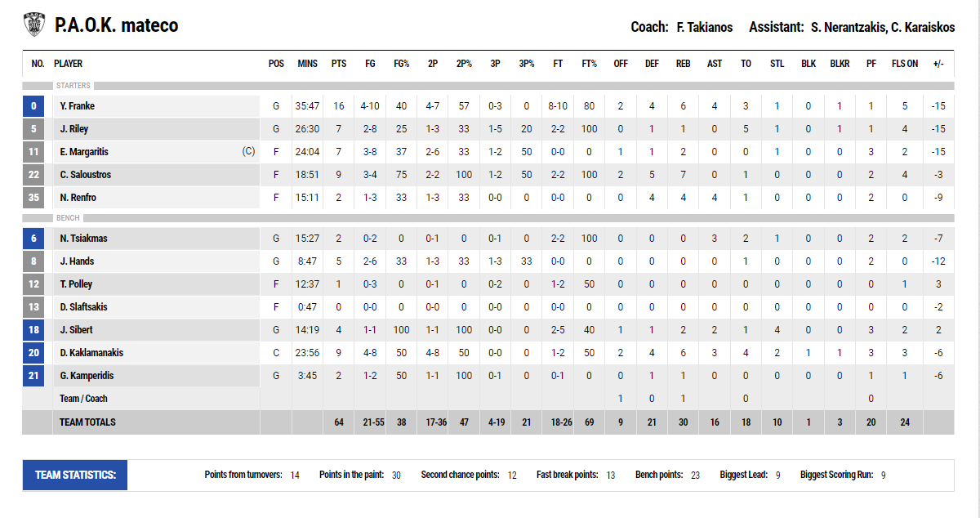
Task: Click jersey number 35 badge for Renfro
Action: (x=33, y=198)
